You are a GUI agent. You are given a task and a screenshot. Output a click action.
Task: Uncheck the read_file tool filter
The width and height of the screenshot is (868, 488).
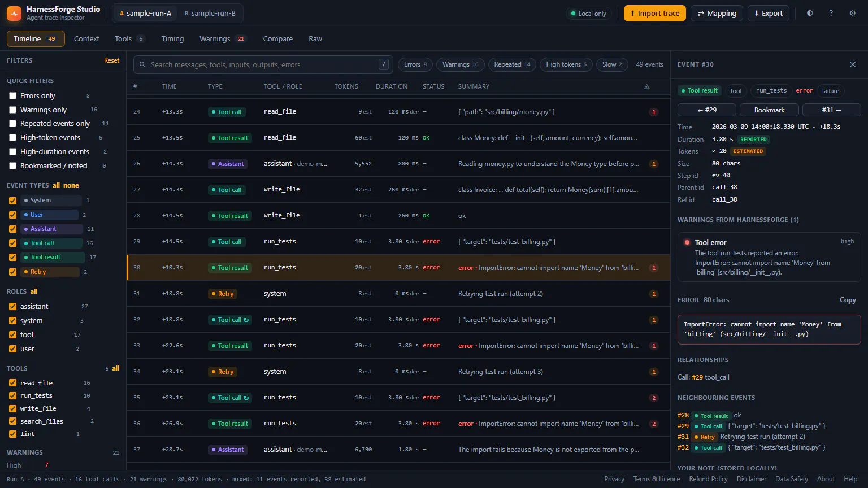pos(12,383)
